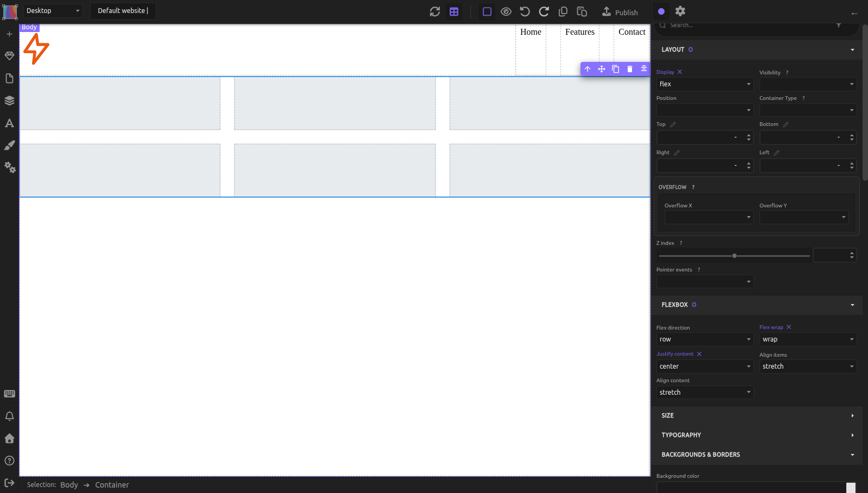868x493 pixels.
Task: Select the Features navigation item
Action: pos(580,32)
